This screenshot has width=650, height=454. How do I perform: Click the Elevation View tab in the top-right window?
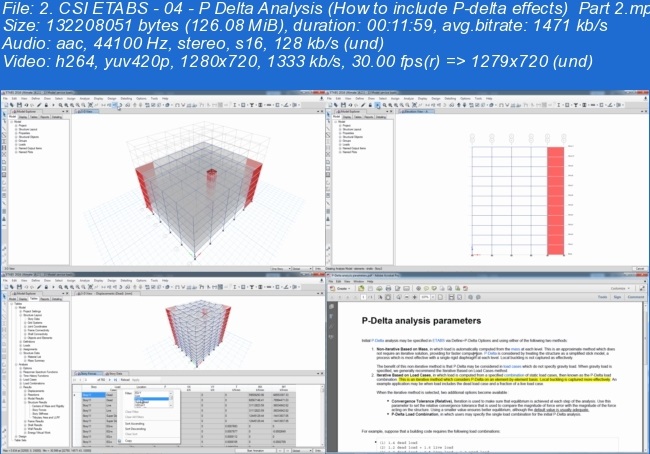pos(415,112)
